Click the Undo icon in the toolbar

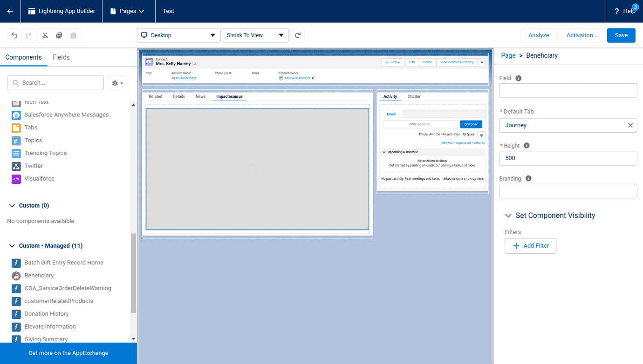pyautogui.click(x=14, y=35)
